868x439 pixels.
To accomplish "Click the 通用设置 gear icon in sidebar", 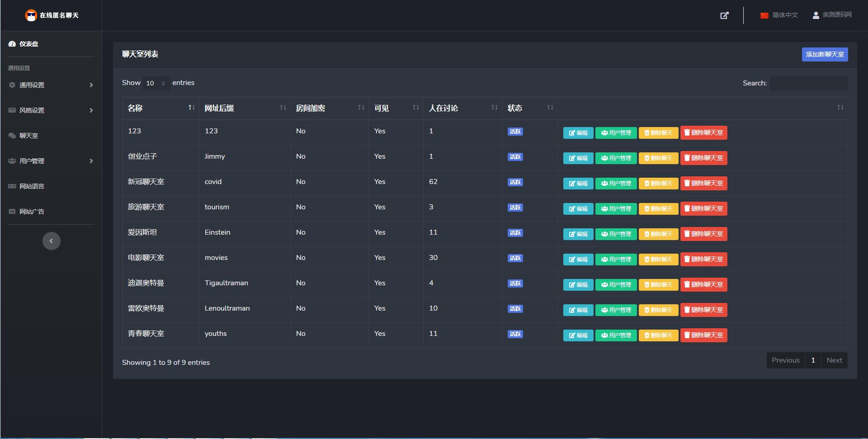I will pos(11,85).
